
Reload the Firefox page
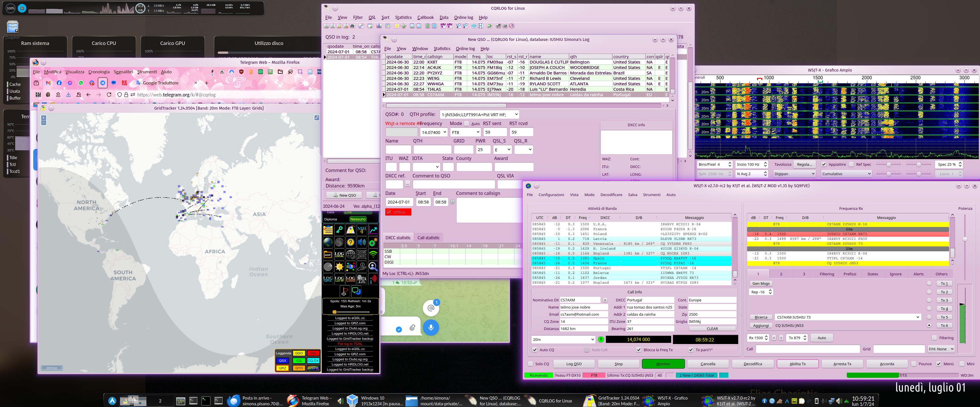109,95
